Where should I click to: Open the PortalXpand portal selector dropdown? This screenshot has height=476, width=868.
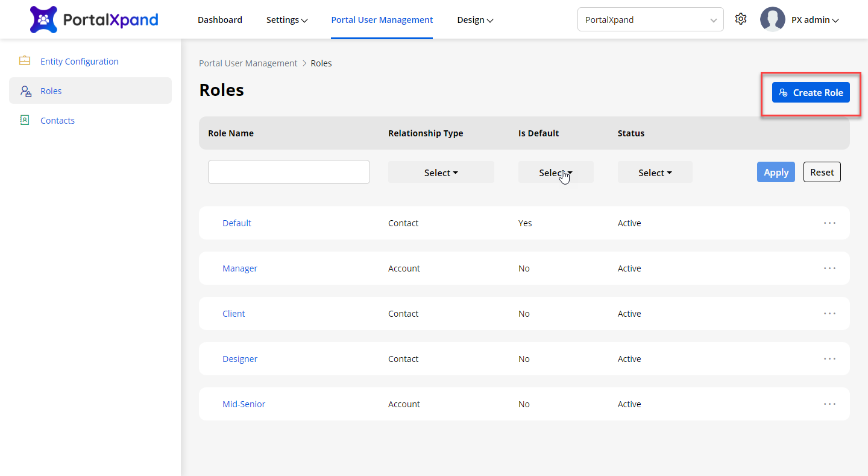[650, 19]
